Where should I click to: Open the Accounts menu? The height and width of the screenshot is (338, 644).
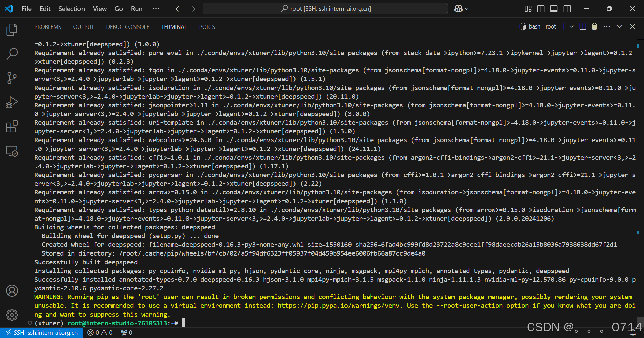[12, 291]
